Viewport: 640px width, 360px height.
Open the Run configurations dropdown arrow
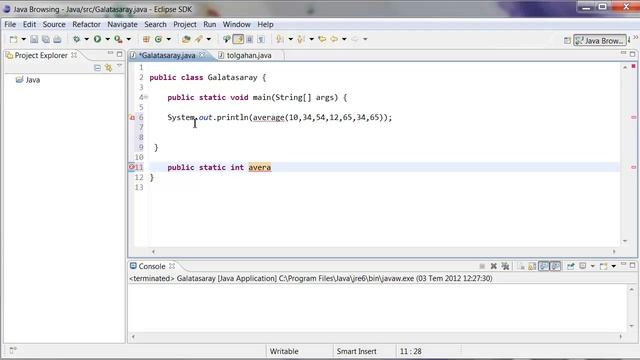point(107,39)
